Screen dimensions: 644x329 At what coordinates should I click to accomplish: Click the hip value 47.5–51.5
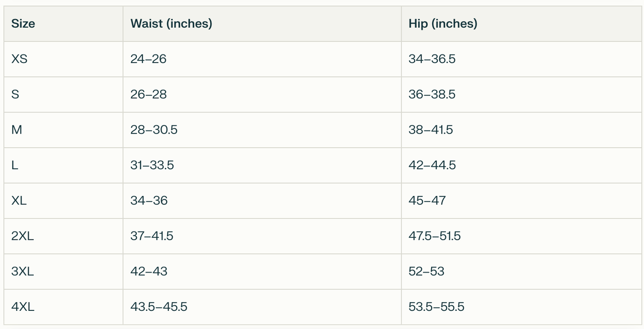tap(434, 236)
